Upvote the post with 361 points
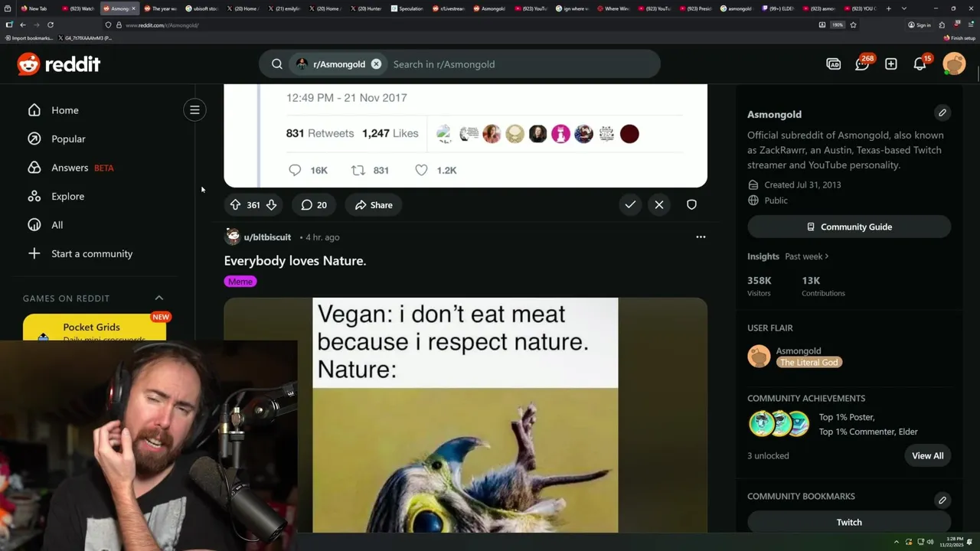This screenshot has height=551, width=980. coord(235,205)
